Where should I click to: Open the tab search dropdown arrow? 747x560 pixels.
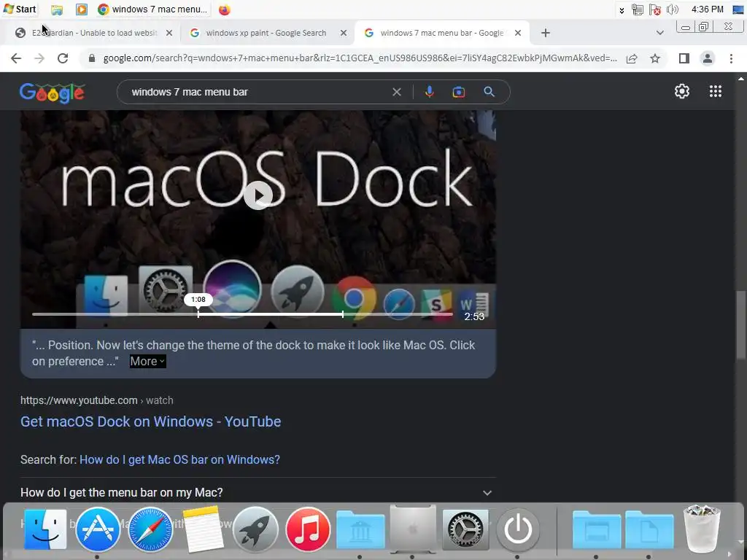point(659,33)
